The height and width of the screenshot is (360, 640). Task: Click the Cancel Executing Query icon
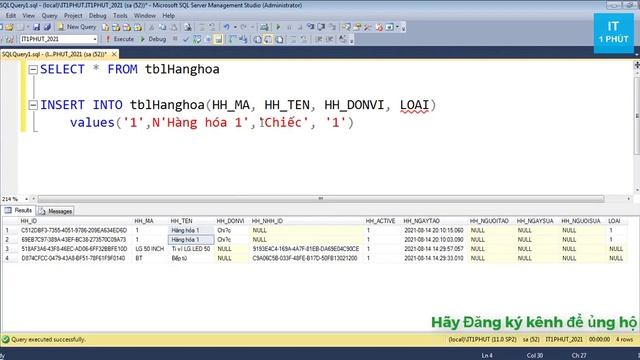coord(175,39)
